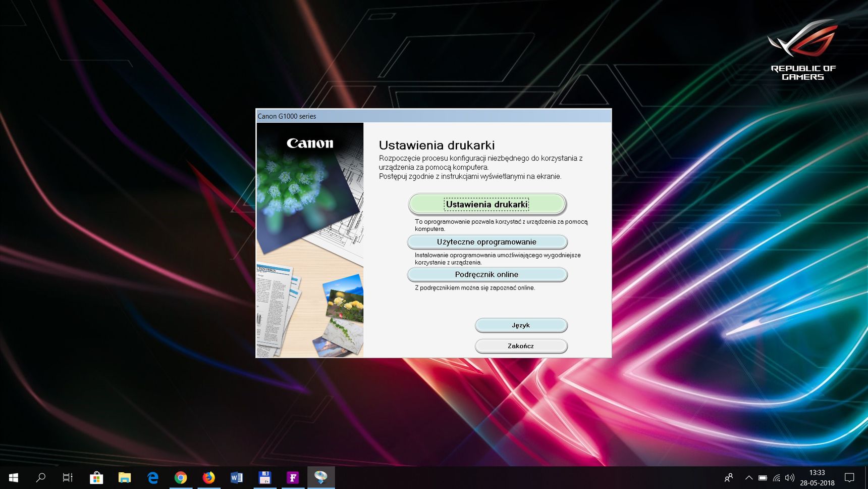Exit setup with the Zakończ button
The width and height of the screenshot is (868, 489).
click(521, 346)
